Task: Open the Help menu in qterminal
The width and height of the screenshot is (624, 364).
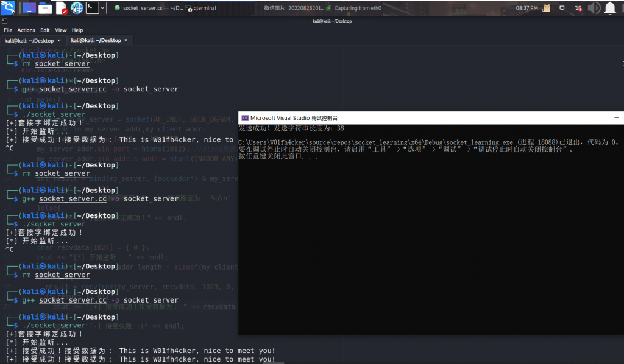Action: coord(77,30)
